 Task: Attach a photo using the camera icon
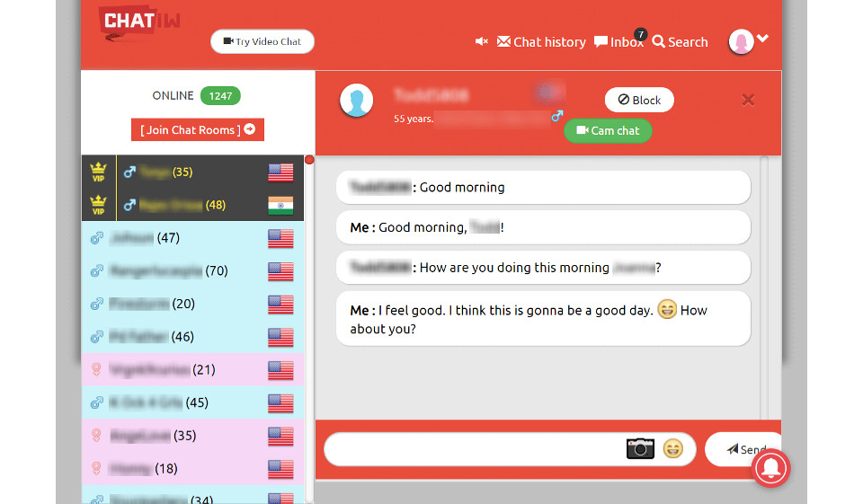click(640, 448)
